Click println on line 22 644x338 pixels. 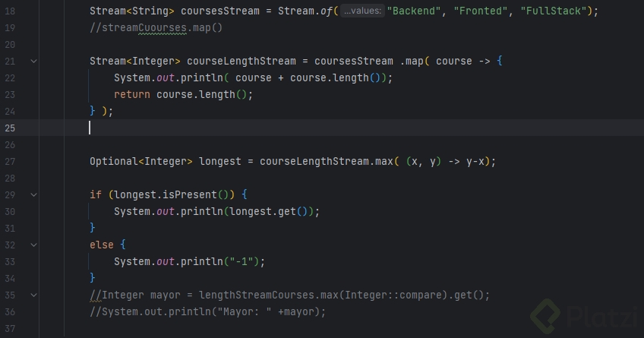point(202,77)
